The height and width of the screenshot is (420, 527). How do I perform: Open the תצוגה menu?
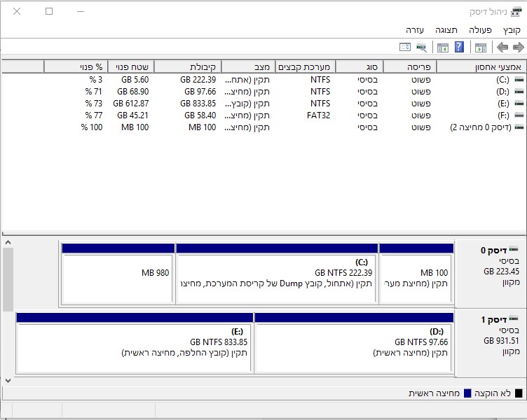point(446,30)
